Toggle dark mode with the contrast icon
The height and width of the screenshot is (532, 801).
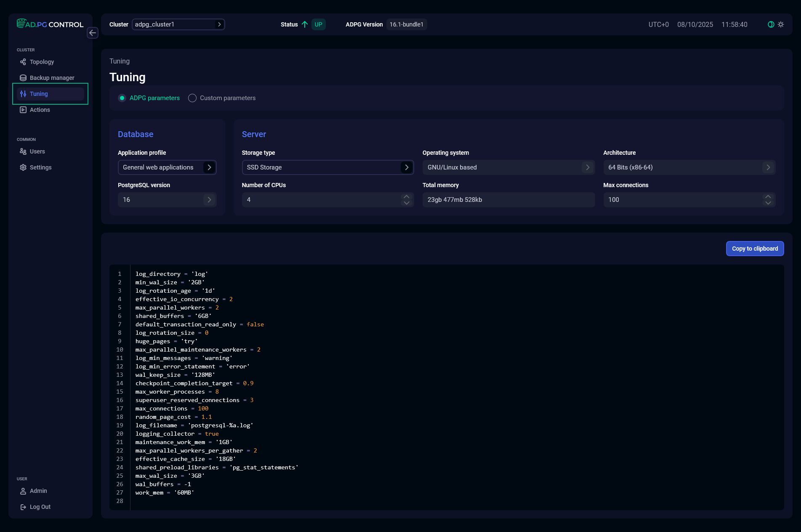click(770, 24)
